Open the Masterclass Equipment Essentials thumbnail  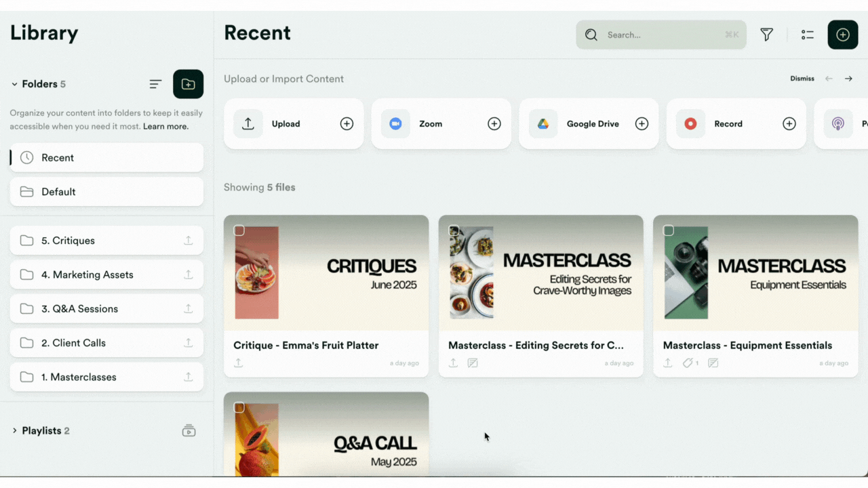click(755, 273)
